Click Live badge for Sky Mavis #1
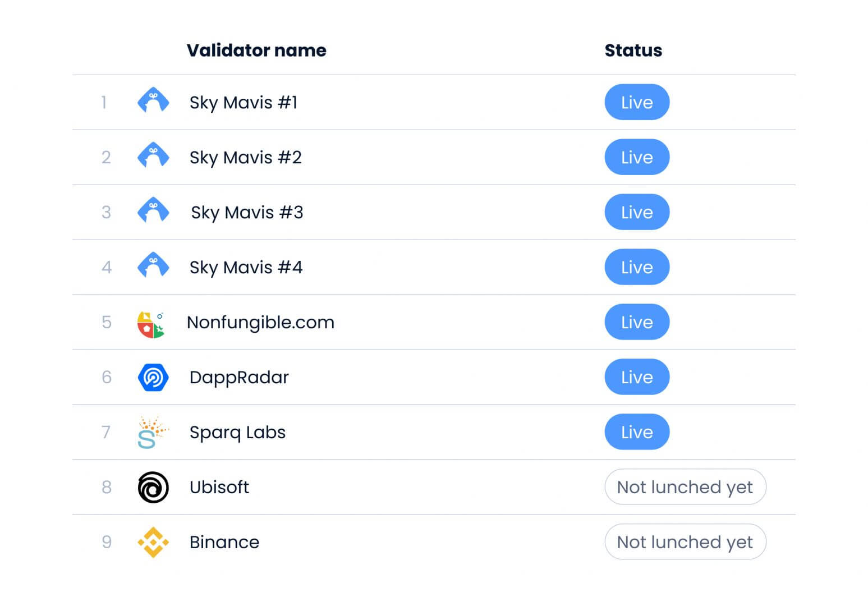The width and height of the screenshot is (868, 606). pos(637,102)
